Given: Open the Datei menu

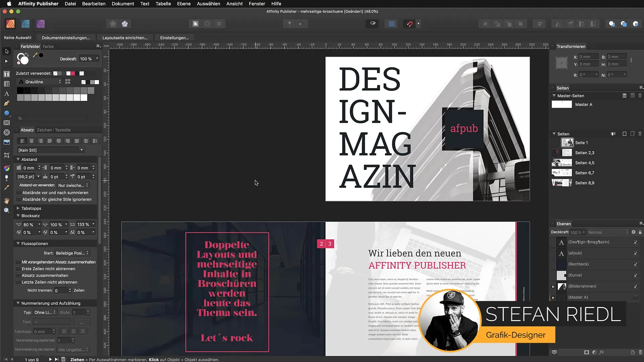Looking at the screenshot, I should (70, 4).
